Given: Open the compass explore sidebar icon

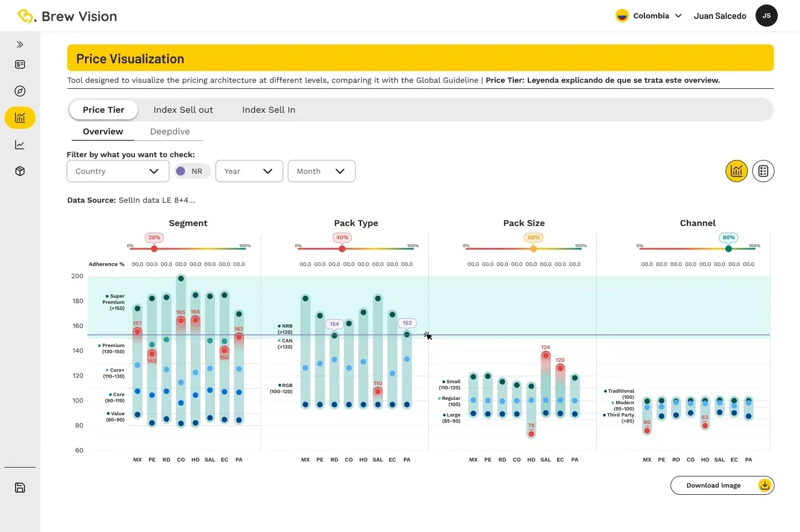Looking at the screenshot, I should coord(20,91).
